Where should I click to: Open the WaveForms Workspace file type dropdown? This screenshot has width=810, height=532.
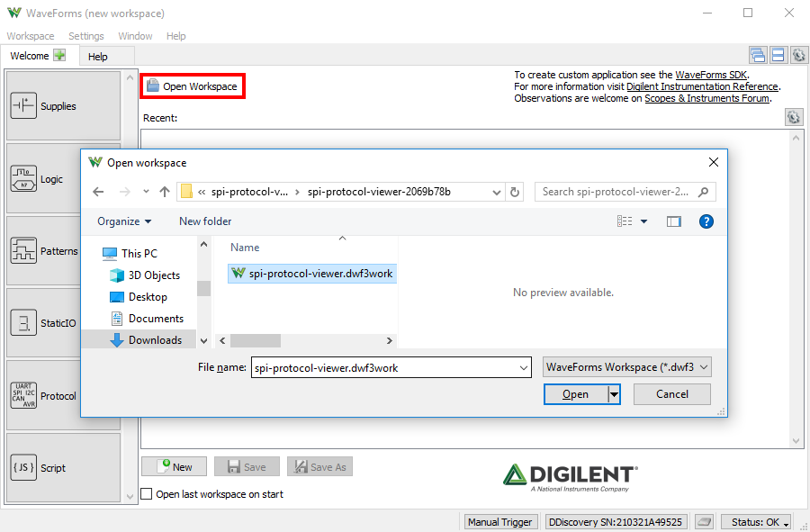[627, 367]
